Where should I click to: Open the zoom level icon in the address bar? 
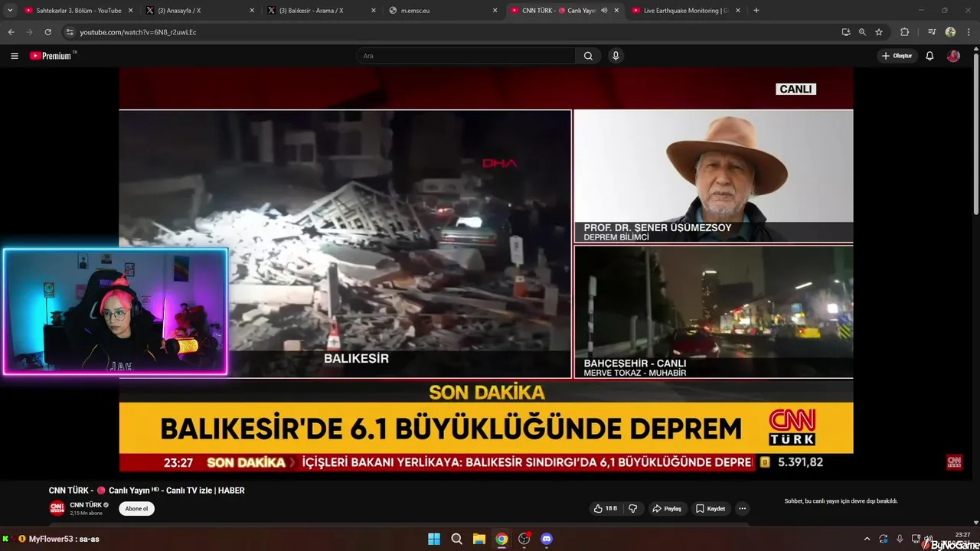coord(862,32)
